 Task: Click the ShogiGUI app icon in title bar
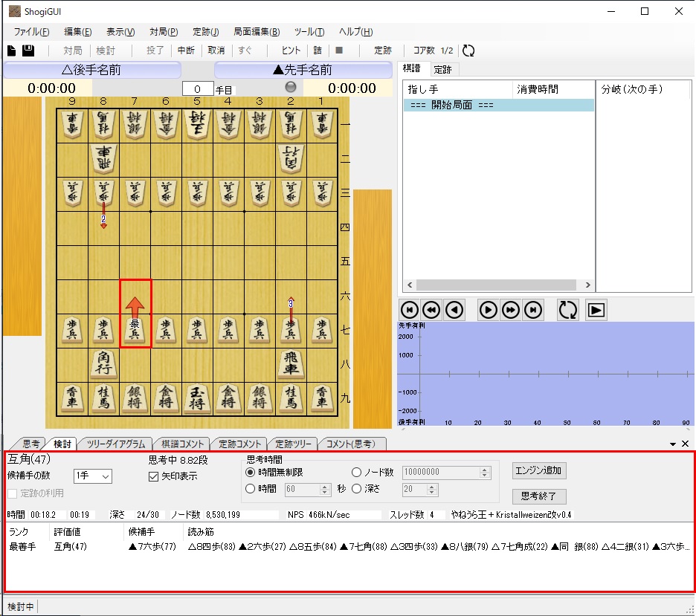[x=15, y=11]
